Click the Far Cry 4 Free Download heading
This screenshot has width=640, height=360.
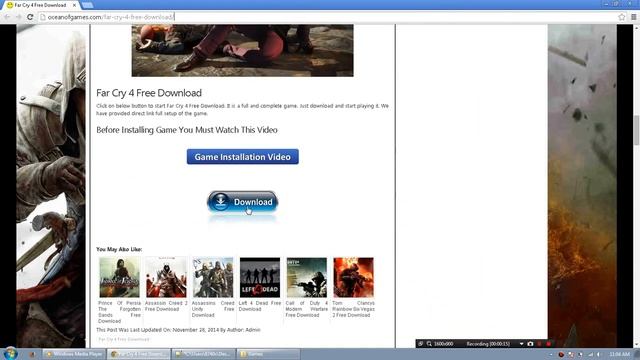pos(149,93)
